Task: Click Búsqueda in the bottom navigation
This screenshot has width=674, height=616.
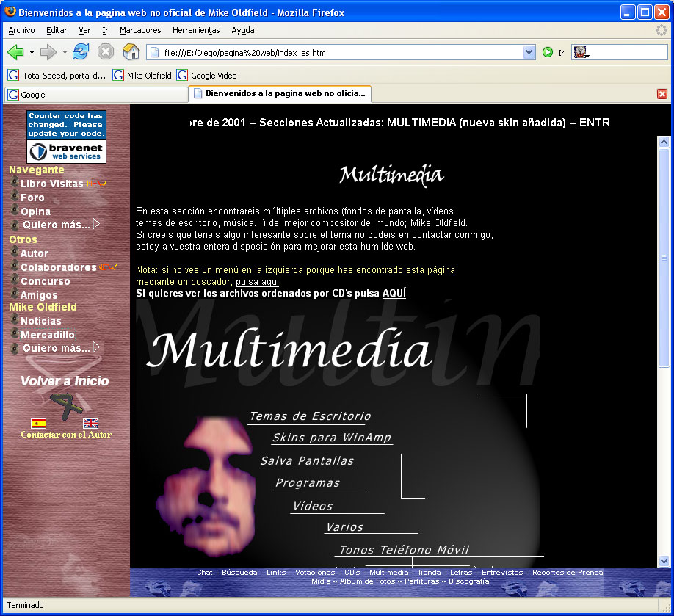Action: tap(239, 572)
